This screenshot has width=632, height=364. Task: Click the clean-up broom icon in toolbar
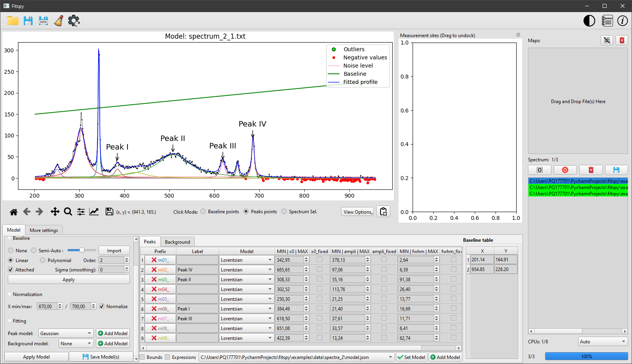(x=58, y=21)
